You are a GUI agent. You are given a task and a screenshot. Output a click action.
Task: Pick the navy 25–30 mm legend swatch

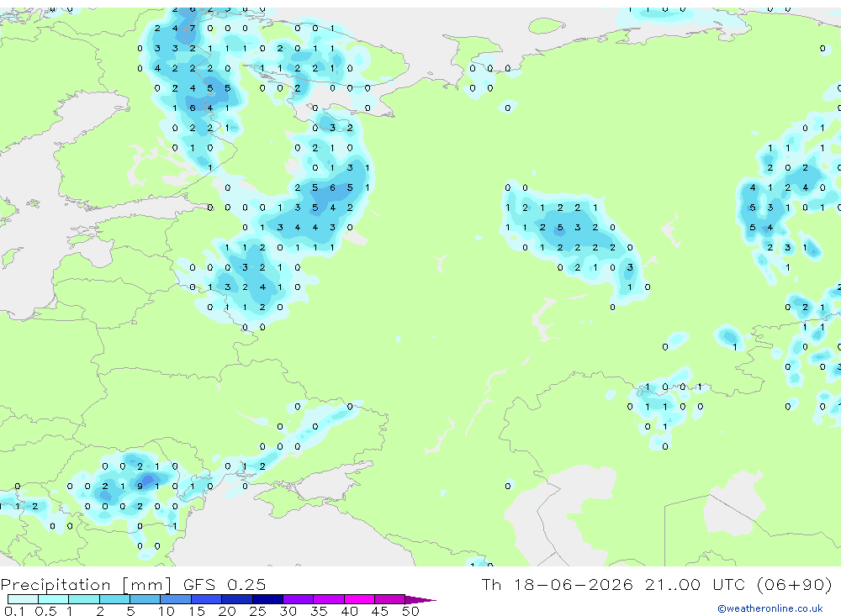(x=267, y=599)
